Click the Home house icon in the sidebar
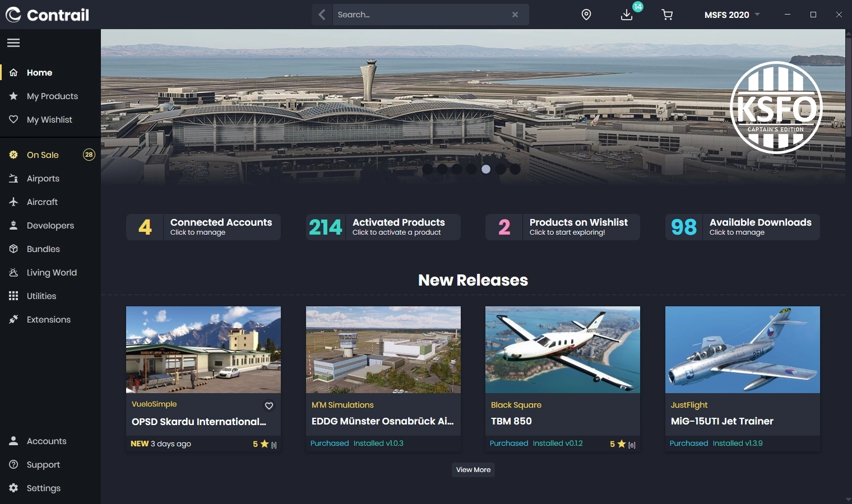This screenshot has width=852, height=504. coord(13,73)
